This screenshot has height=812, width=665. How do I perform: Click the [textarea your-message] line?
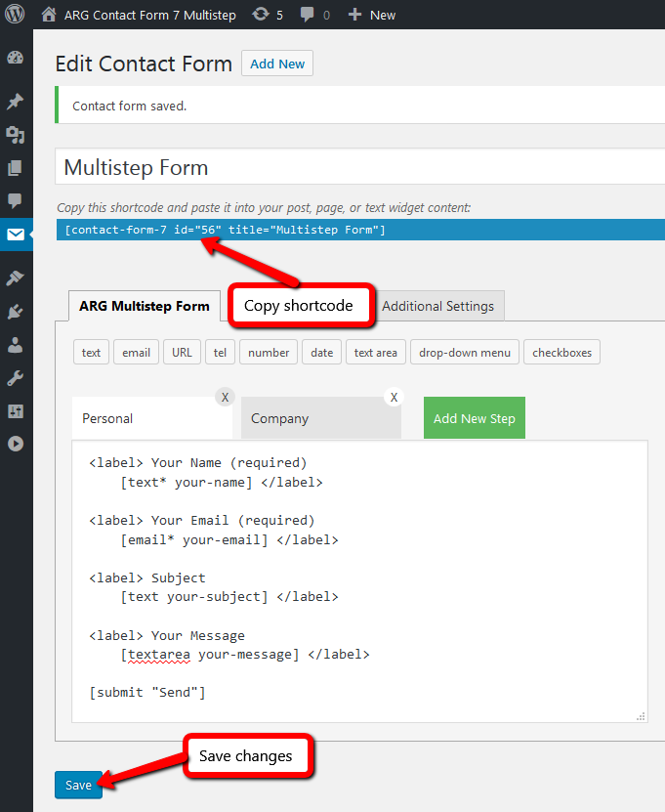tap(210, 655)
